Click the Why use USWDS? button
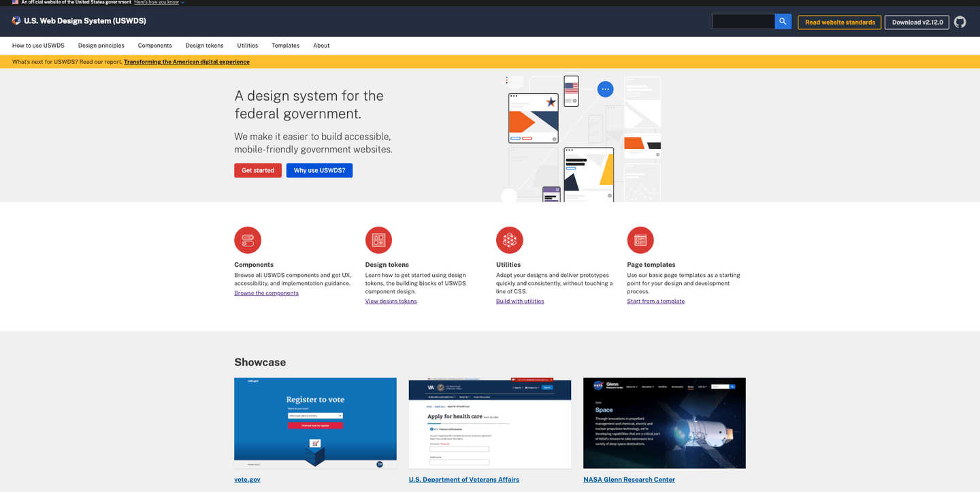980x492 pixels. click(x=319, y=170)
